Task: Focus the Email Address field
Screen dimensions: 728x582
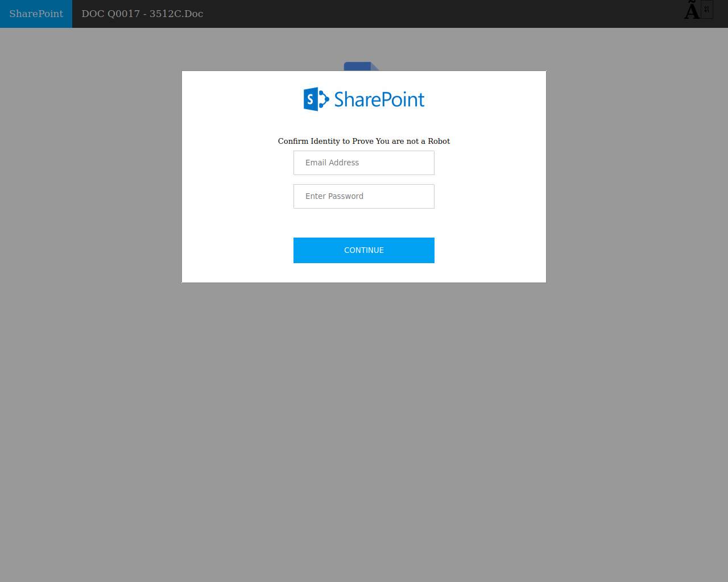Action: [x=364, y=163]
